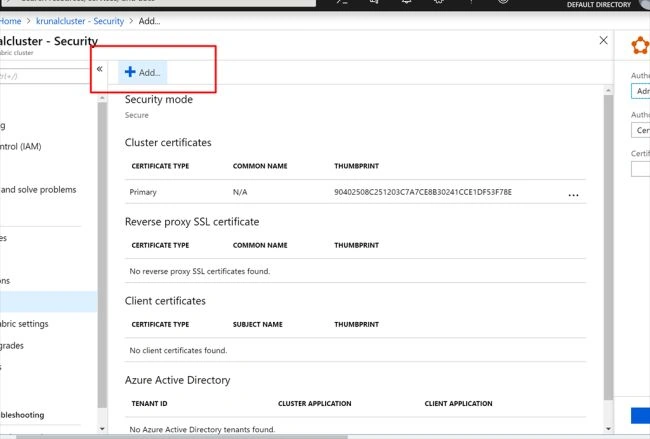Click the Client certificates heading
Screen dimensions: 650x439
pyautogui.click(x=165, y=301)
